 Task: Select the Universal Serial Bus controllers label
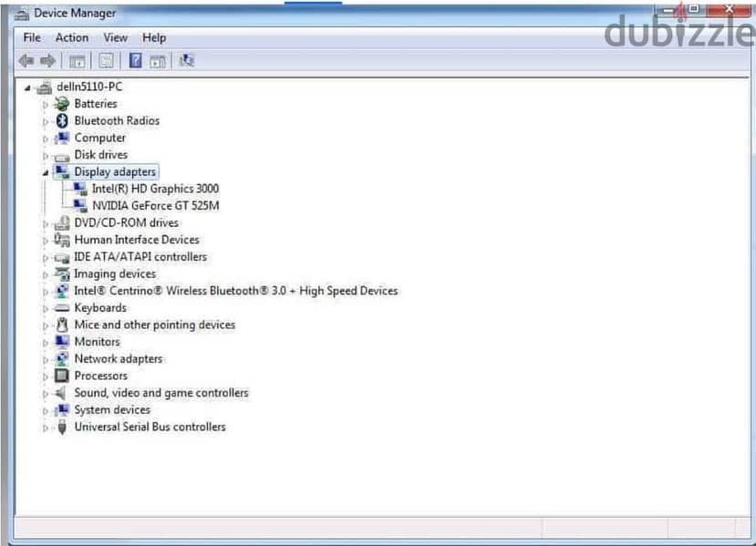point(150,427)
